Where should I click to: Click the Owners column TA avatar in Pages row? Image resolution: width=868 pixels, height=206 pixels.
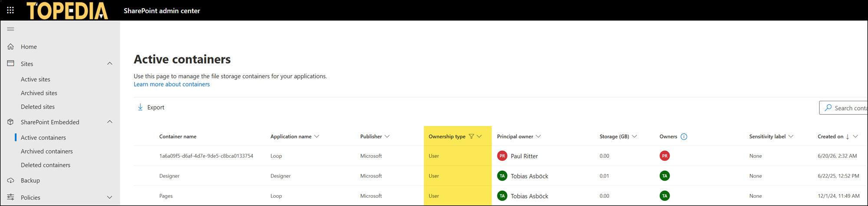point(664,196)
